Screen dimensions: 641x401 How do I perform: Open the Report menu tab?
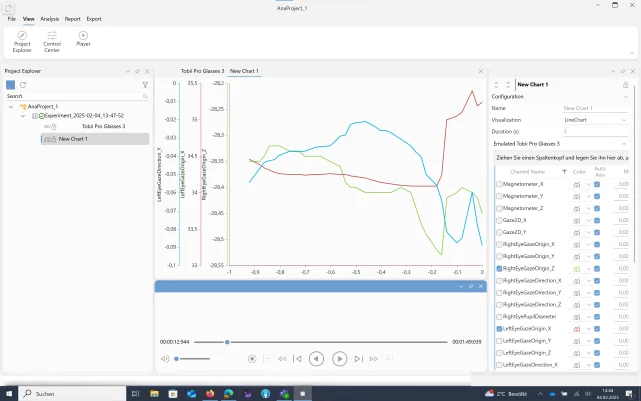pos(72,19)
